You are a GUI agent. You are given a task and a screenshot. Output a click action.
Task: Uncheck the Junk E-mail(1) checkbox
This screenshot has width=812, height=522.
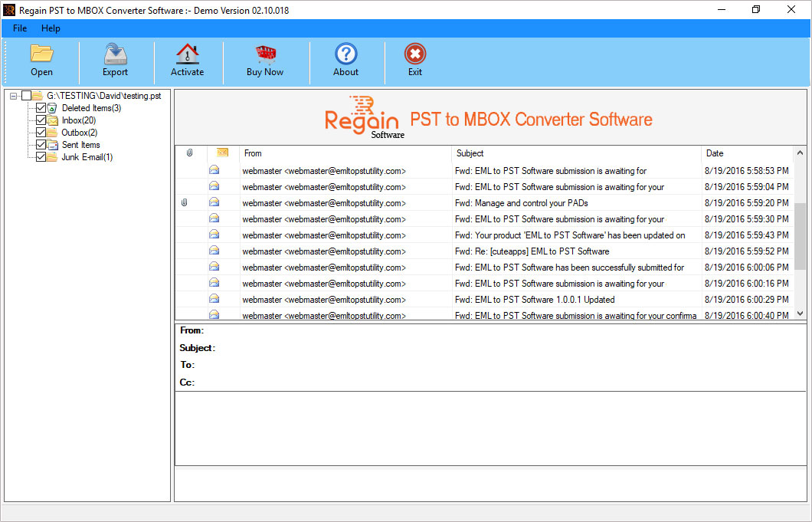pyautogui.click(x=41, y=157)
